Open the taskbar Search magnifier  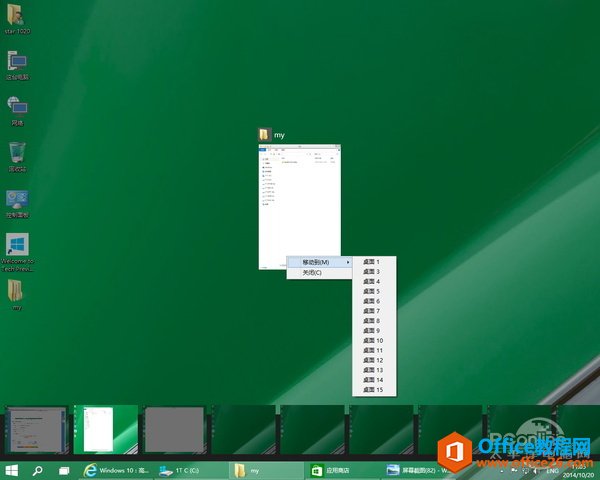38,470
